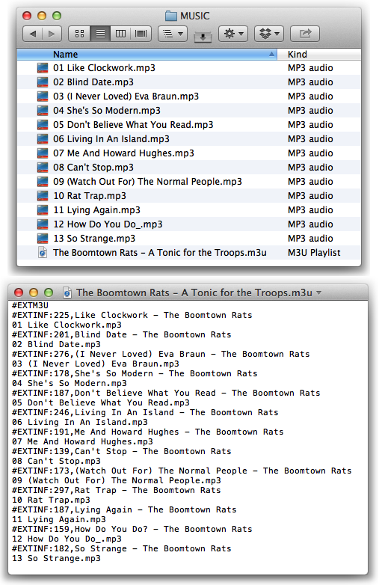This screenshot has width=379, height=588.
Task: Select icon of 07 Me And Howard Hughes.mp3
Action: point(43,153)
